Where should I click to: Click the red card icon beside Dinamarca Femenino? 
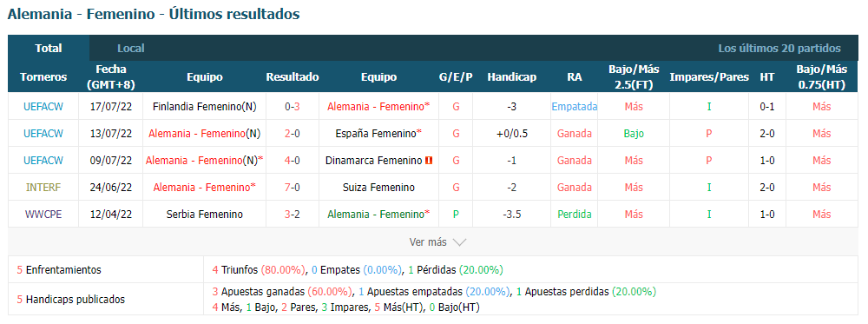coord(429,161)
